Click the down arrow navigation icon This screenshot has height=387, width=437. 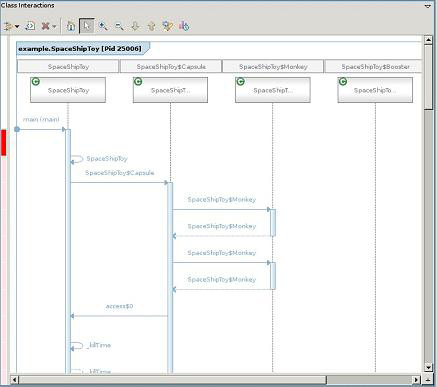click(135, 26)
